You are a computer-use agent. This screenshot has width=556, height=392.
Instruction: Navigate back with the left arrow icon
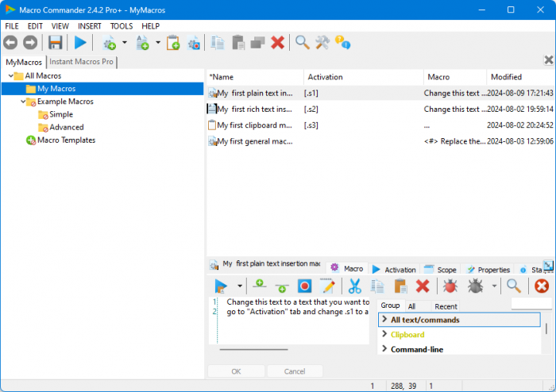[x=11, y=42]
